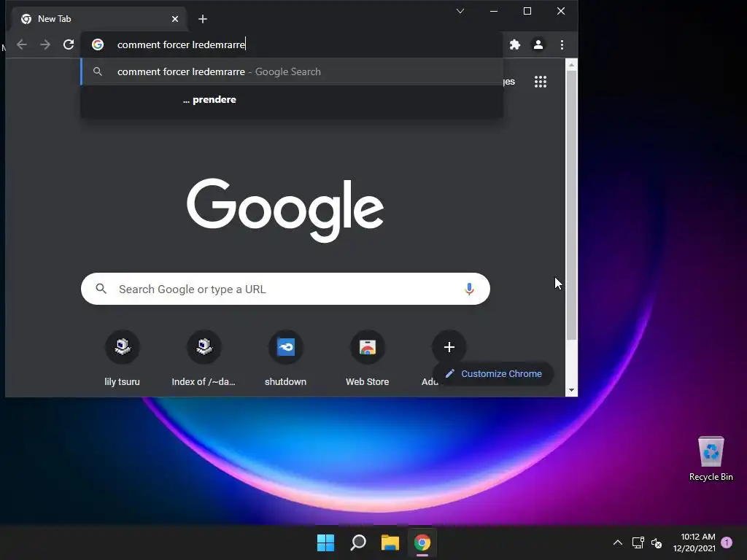Image resolution: width=747 pixels, height=560 pixels.
Task: Click Customize Chrome button
Action: (494, 374)
